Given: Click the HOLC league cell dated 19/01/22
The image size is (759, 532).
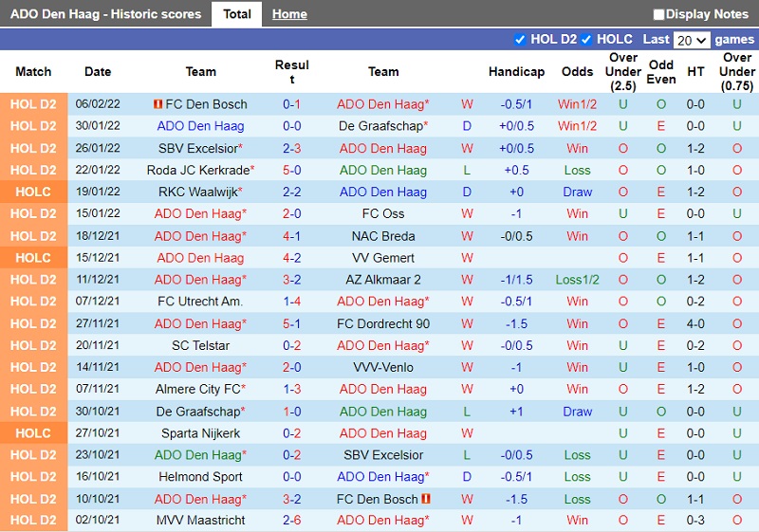Looking at the screenshot, I should pyautogui.click(x=33, y=192).
